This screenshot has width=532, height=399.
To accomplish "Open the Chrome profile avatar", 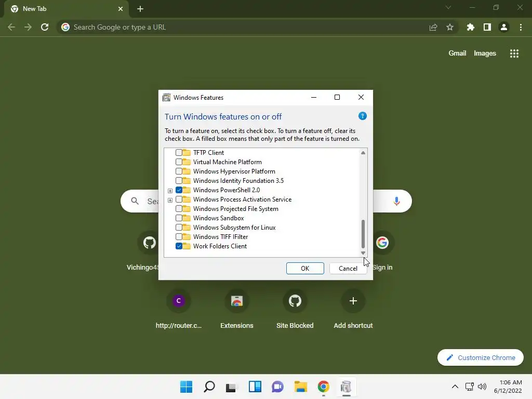I will pos(504,27).
